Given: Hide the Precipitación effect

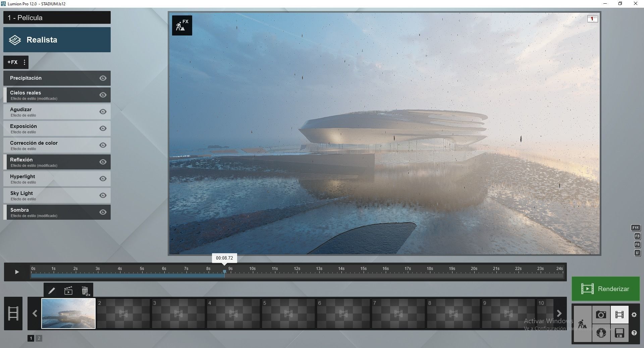Looking at the screenshot, I should pyautogui.click(x=103, y=78).
